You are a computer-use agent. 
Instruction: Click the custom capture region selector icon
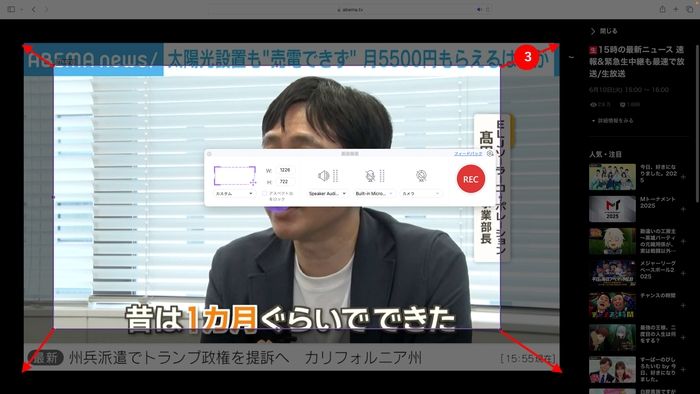pyautogui.click(x=235, y=176)
